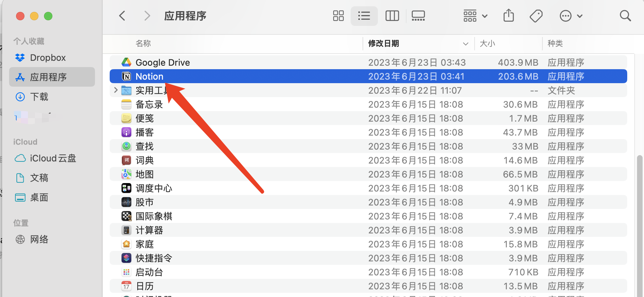Select Dropbox in the sidebar

(48, 58)
